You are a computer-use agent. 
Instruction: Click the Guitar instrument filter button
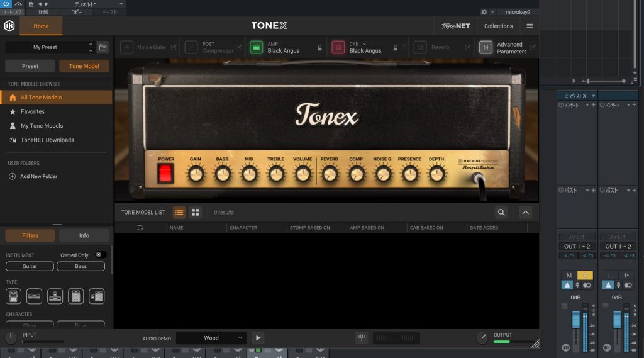pos(30,266)
